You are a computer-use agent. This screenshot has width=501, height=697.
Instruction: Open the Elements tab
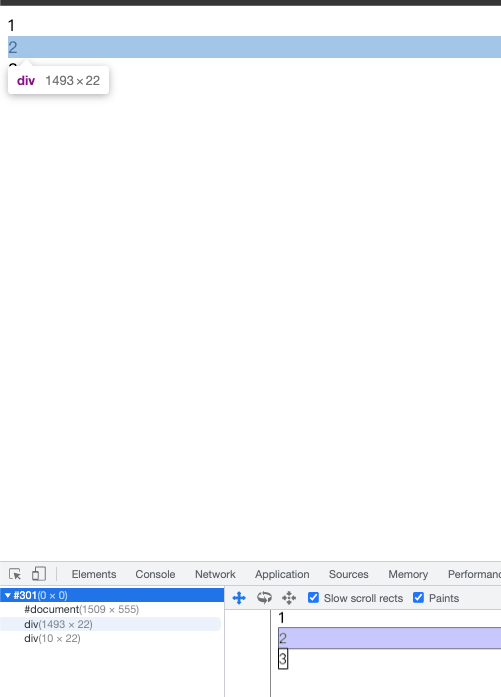coord(94,574)
